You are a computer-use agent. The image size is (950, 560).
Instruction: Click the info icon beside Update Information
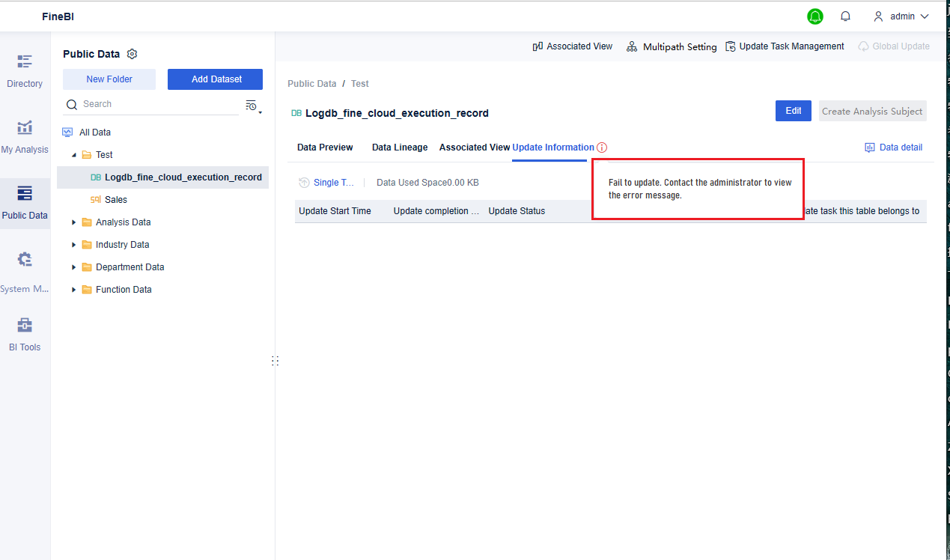(602, 147)
